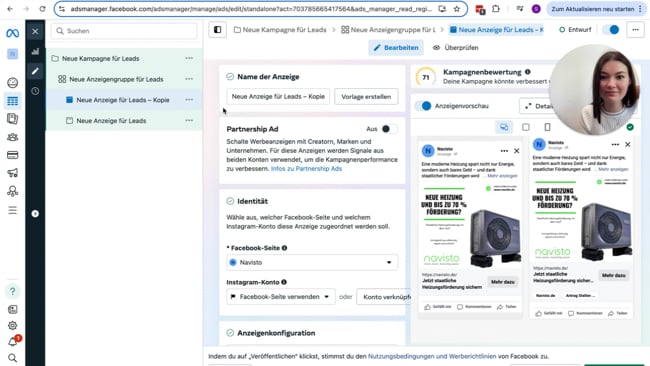650x366 pixels.
Task: Toggle the side panel layout icon
Action: tap(217, 30)
